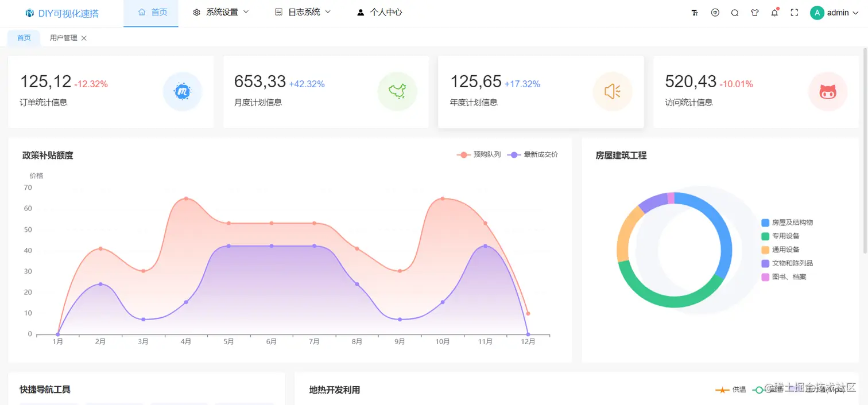868x405 pixels.
Task: Click the 年度计划信息 speaker icon
Action: click(x=613, y=91)
